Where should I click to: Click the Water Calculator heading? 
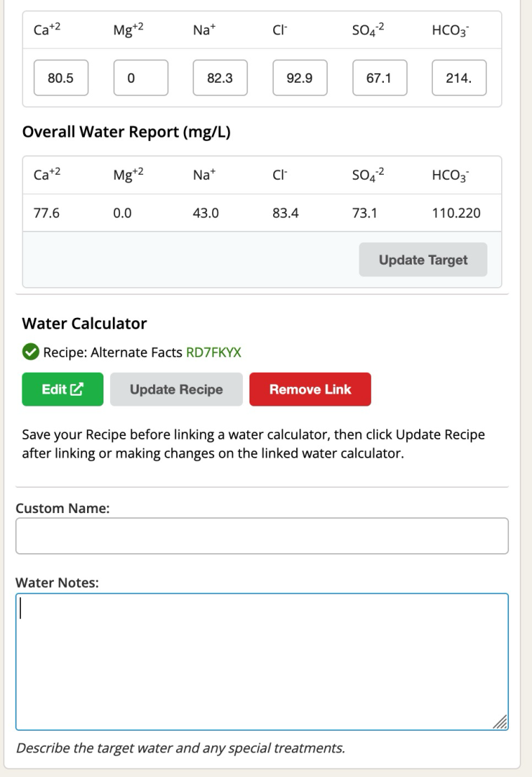click(x=85, y=324)
